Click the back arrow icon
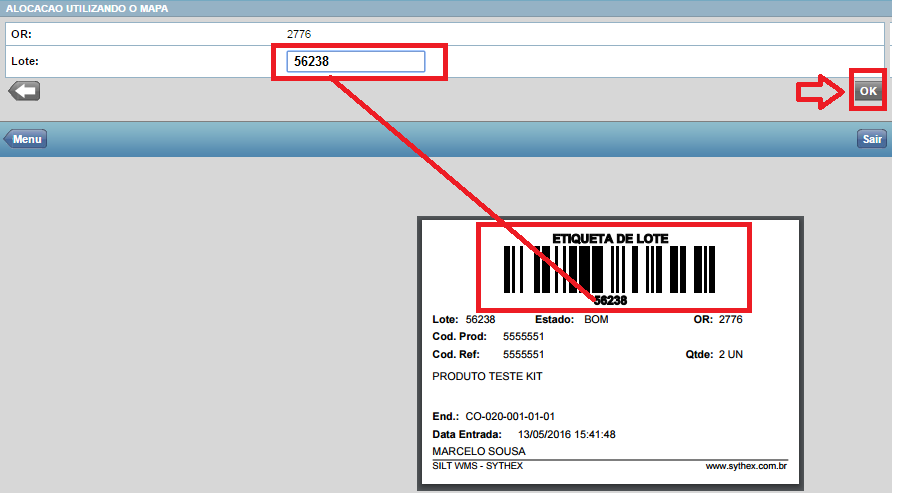This screenshot has width=898, height=498. click(x=24, y=91)
